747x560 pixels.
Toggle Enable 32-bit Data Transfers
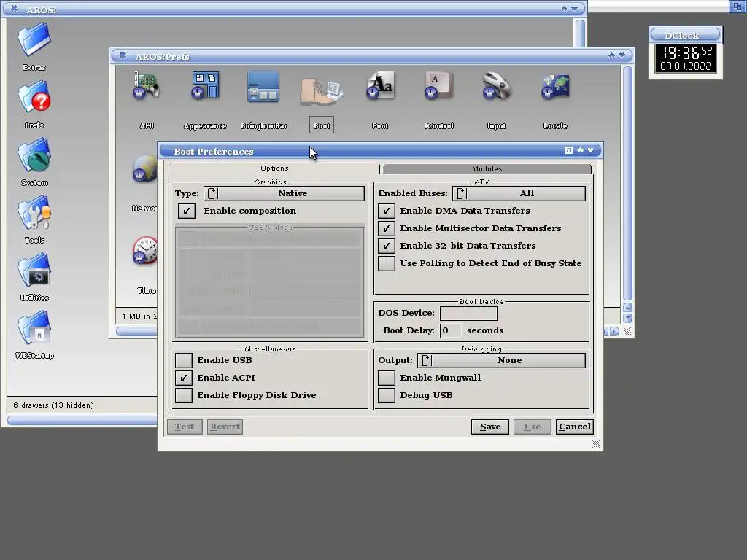coord(387,246)
